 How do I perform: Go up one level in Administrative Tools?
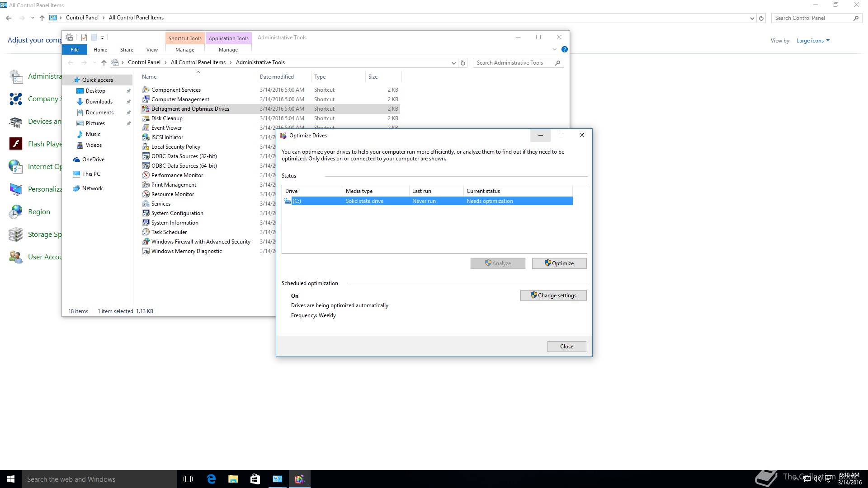pyautogui.click(x=104, y=63)
